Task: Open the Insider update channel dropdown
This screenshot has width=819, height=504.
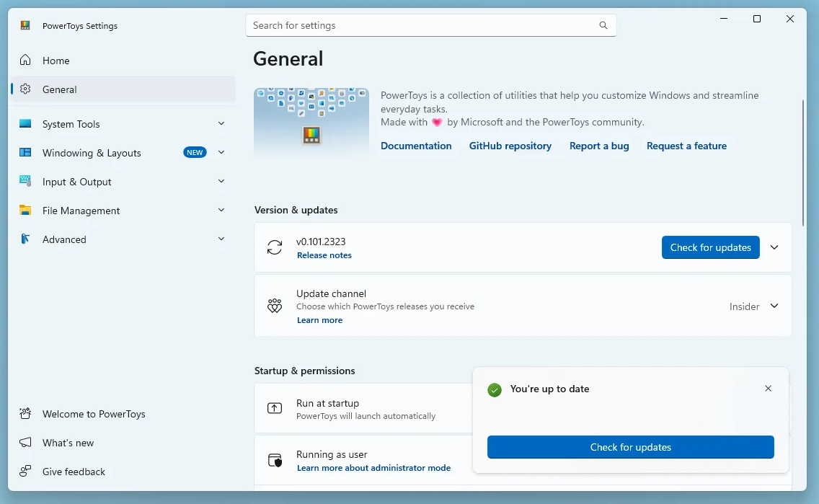Action: (x=753, y=306)
